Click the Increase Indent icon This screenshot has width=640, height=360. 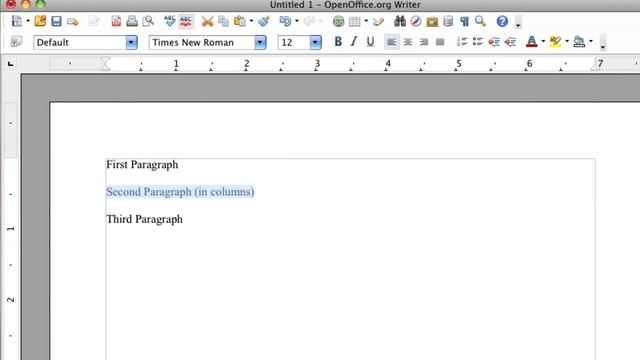[510, 42]
